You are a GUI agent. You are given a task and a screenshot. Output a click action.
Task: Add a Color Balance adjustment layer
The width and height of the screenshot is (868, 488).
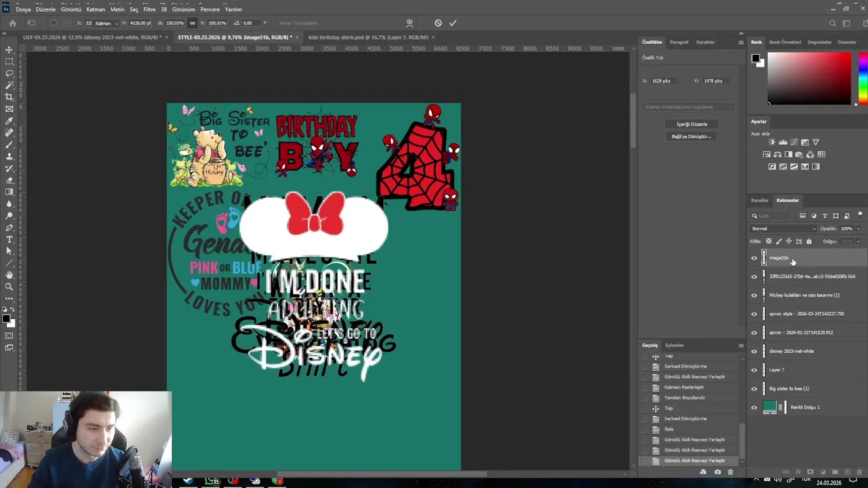click(777, 155)
